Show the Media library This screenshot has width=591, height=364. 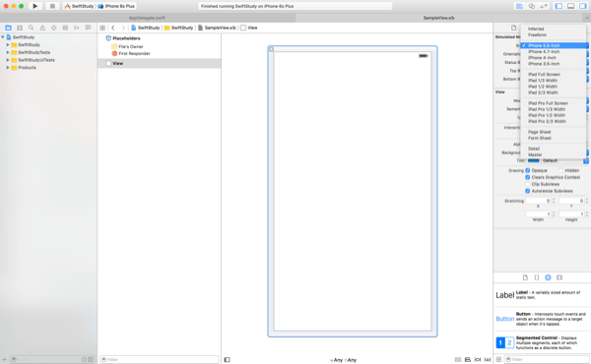[x=559, y=277]
